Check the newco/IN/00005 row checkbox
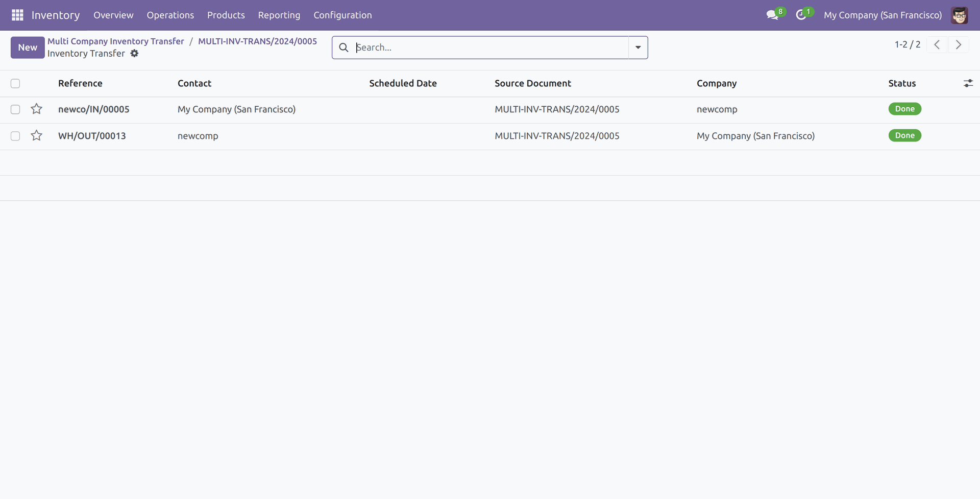The image size is (980, 499). coord(15,109)
